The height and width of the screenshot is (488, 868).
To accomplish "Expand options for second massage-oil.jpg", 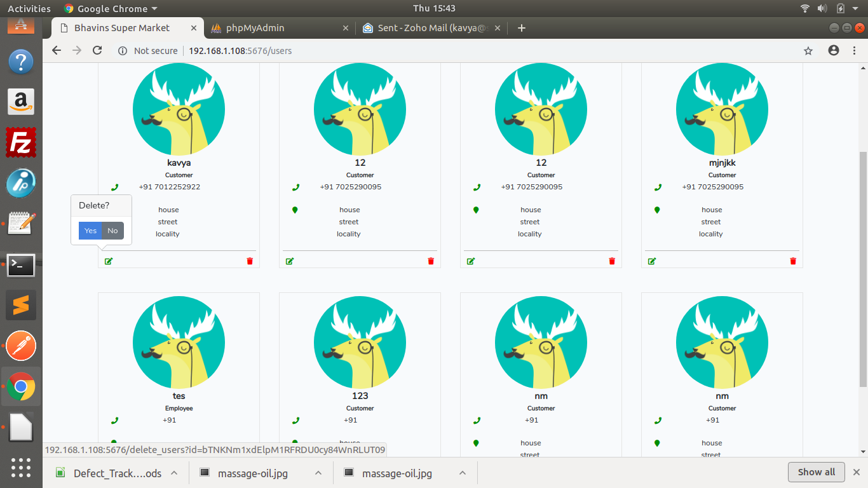I will coord(463,473).
